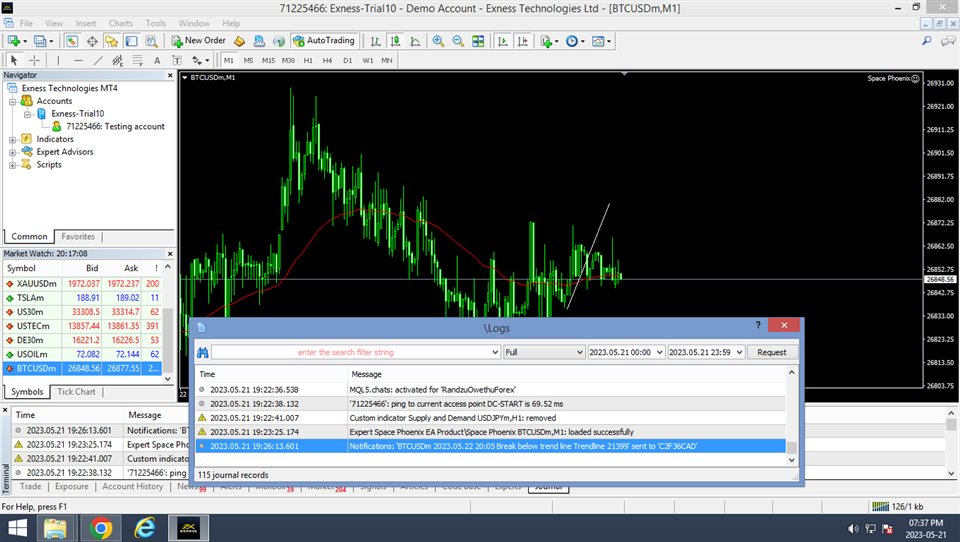This screenshot has width=960, height=542.
Task: Toggle the Navigator window star icon
Action: [x=111, y=41]
